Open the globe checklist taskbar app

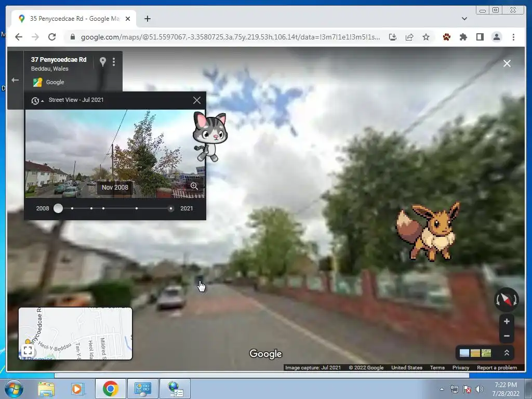175,389
